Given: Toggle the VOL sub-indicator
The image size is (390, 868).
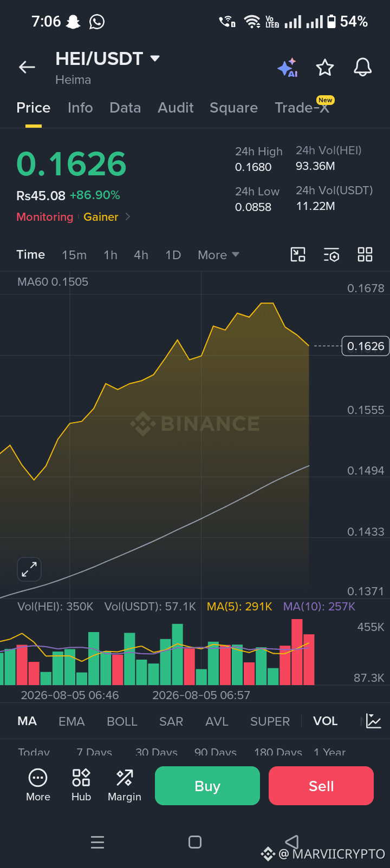Looking at the screenshot, I should (x=325, y=721).
